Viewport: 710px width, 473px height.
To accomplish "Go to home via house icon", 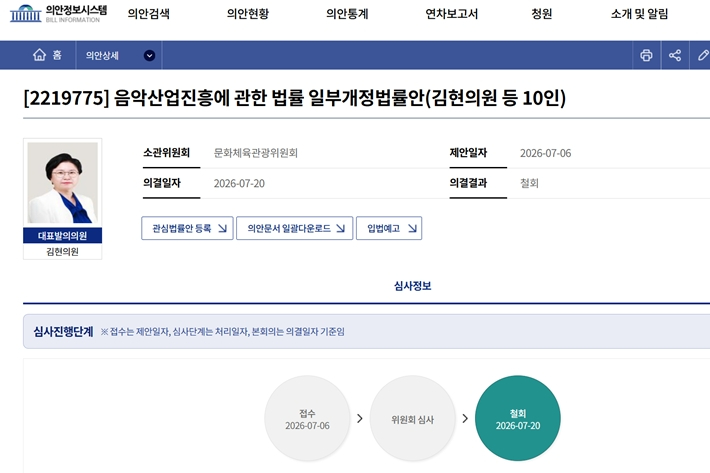I will coord(39,55).
